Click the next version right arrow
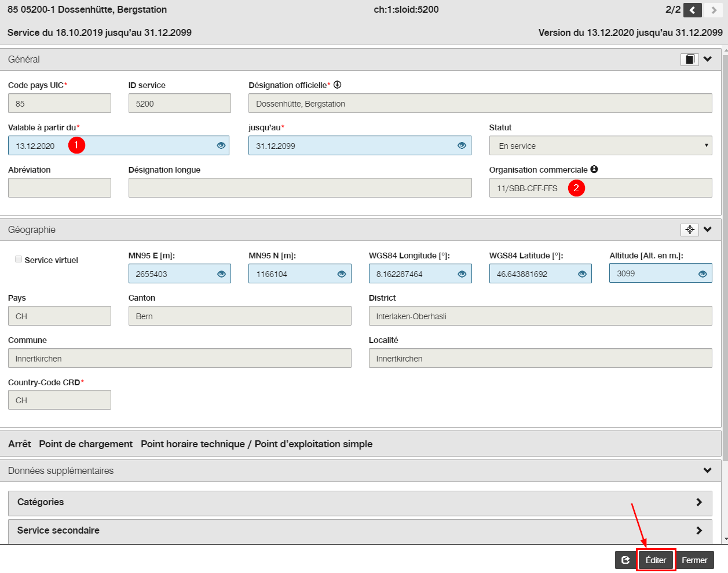 click(x=713, y=10)
